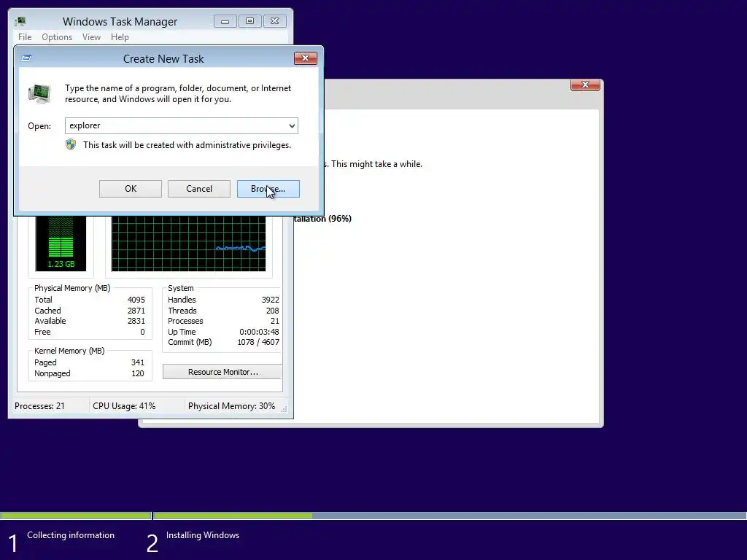
Task: Click the System Processes value 21
Action: pos(275,321)
